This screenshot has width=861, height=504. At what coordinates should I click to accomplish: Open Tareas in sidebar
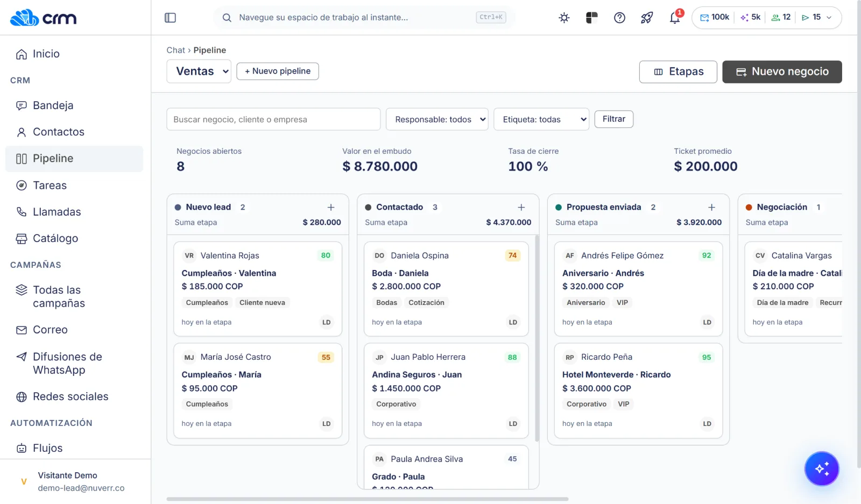point(74,186)
